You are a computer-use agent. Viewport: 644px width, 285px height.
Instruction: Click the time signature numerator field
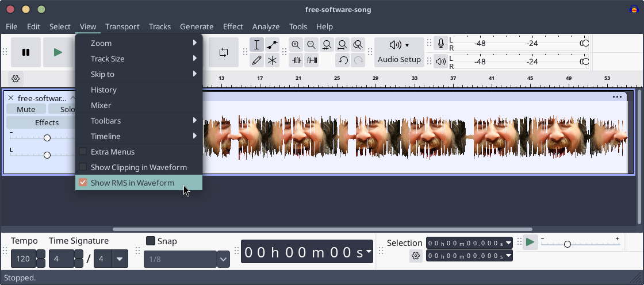[x=62, y=259]
